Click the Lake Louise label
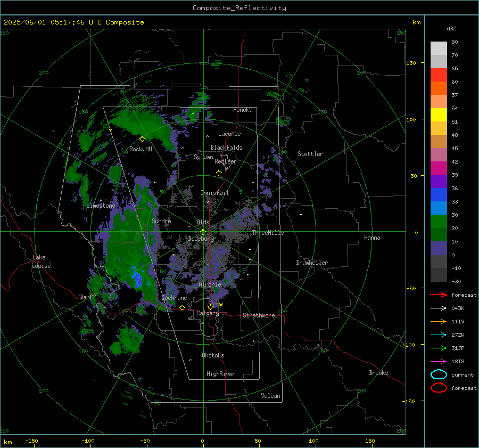The image size is (479, 448). [x=41, y=262]
